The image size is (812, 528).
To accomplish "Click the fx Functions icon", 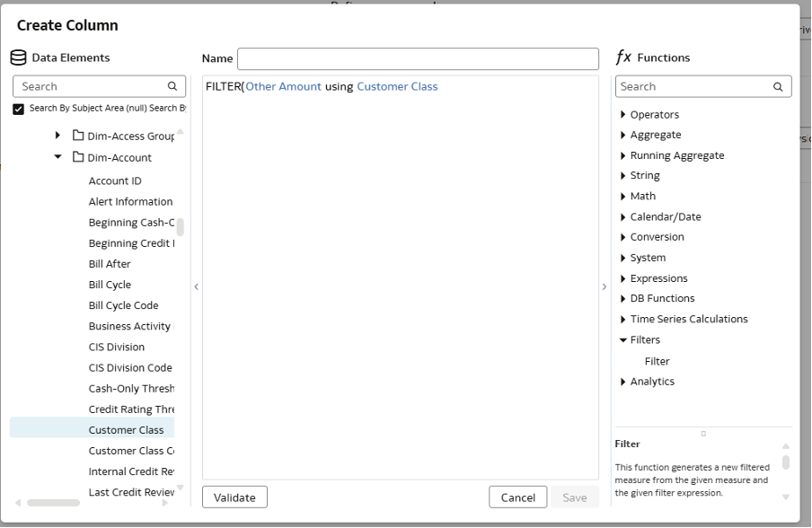I will [x=623, y=57].
